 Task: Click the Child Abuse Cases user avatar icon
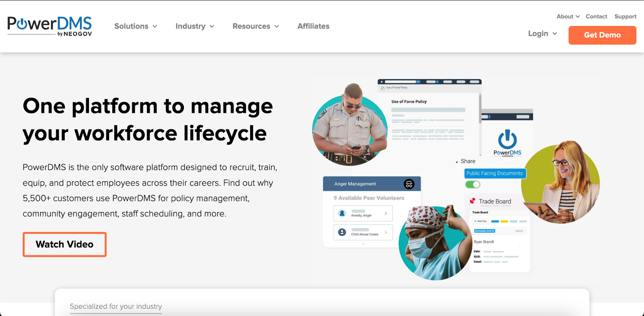342,232
